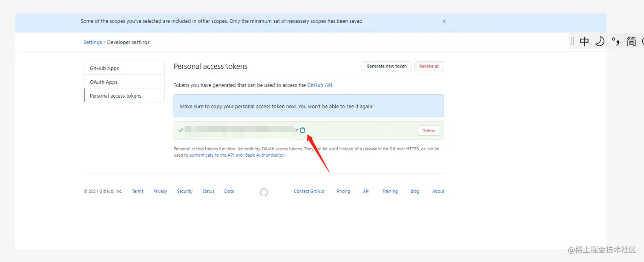644x262 pixels.
Task: Click the GitHub Octocat logo in footer
Action: 264,192
